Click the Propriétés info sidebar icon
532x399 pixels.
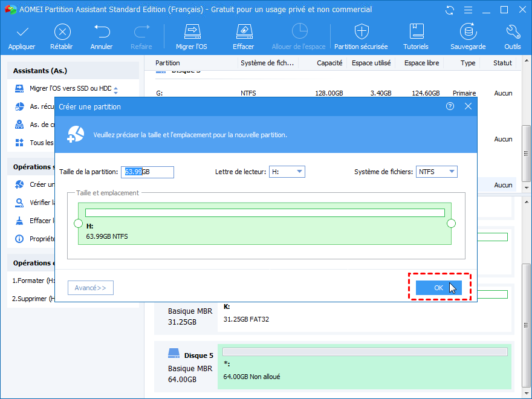click(19, 239)
